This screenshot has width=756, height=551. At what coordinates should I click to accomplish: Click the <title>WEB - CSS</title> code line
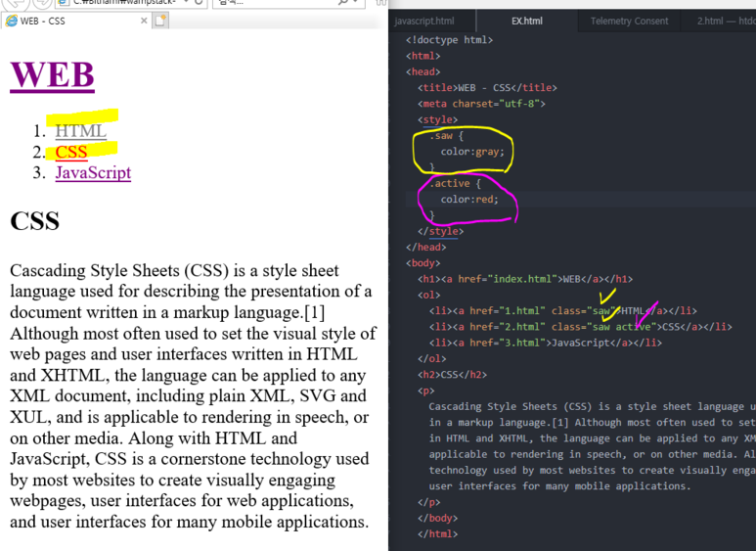pos(487,88)
